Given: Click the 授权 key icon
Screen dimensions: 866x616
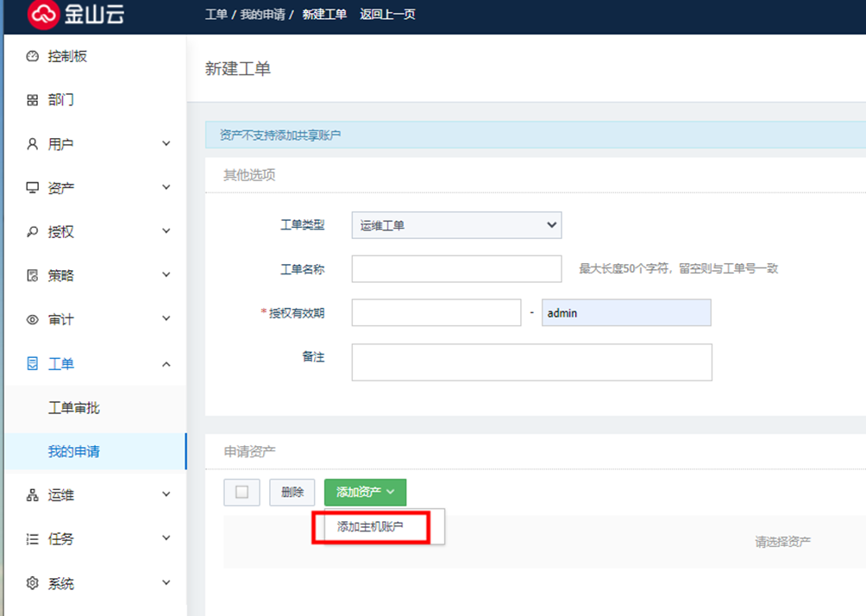Looking at the screenshot, I should [x=33, y=232].
